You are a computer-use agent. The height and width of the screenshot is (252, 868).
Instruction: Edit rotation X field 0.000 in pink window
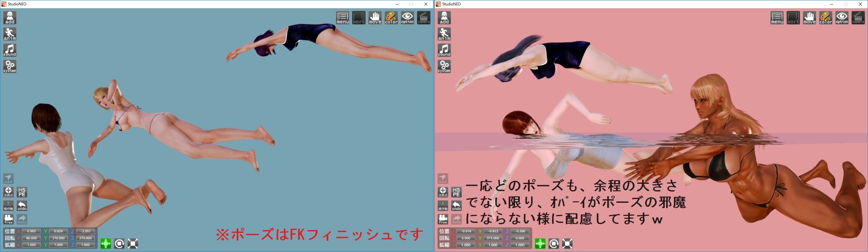pos(466,238)
